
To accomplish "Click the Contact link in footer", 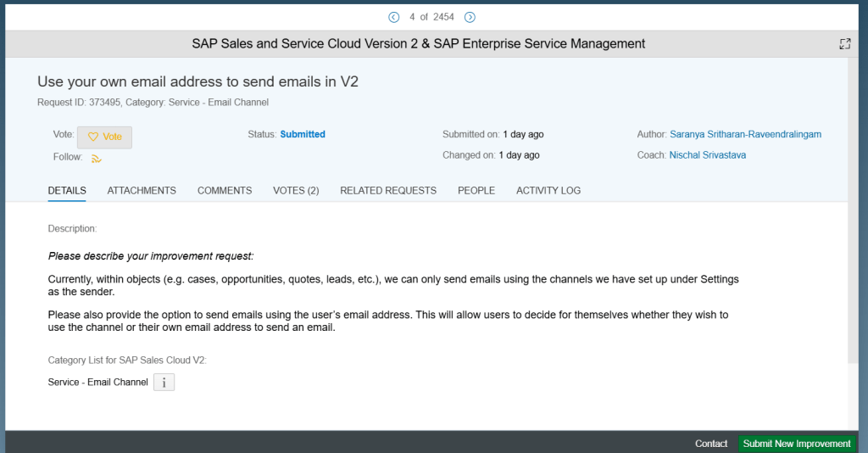I will (711, 444).
